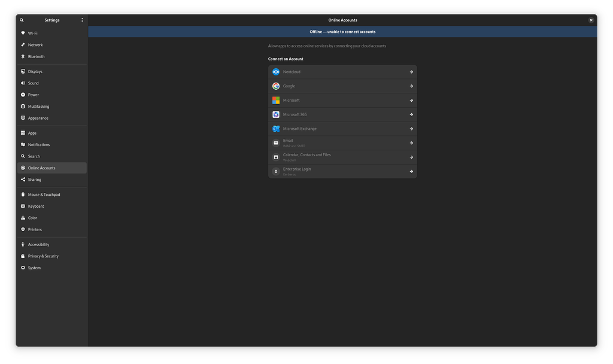Click the Google account connect button
This screenshot has width=613, height=364.
click(x=411, y=86)
